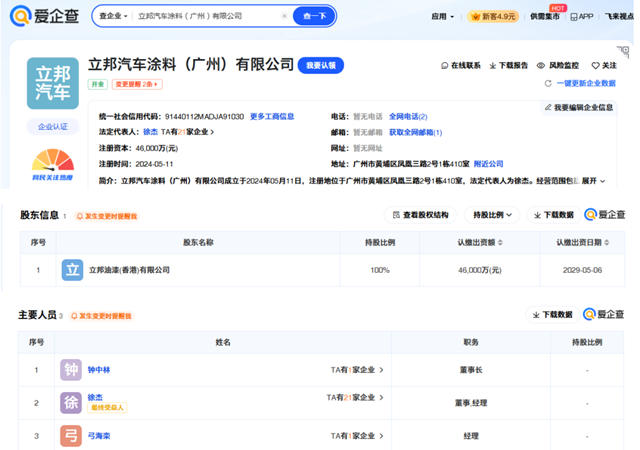Viewport: 640px width, 450px height.
Task: Expand the 变更提醒 2条 tag
Action: (137, 84)
